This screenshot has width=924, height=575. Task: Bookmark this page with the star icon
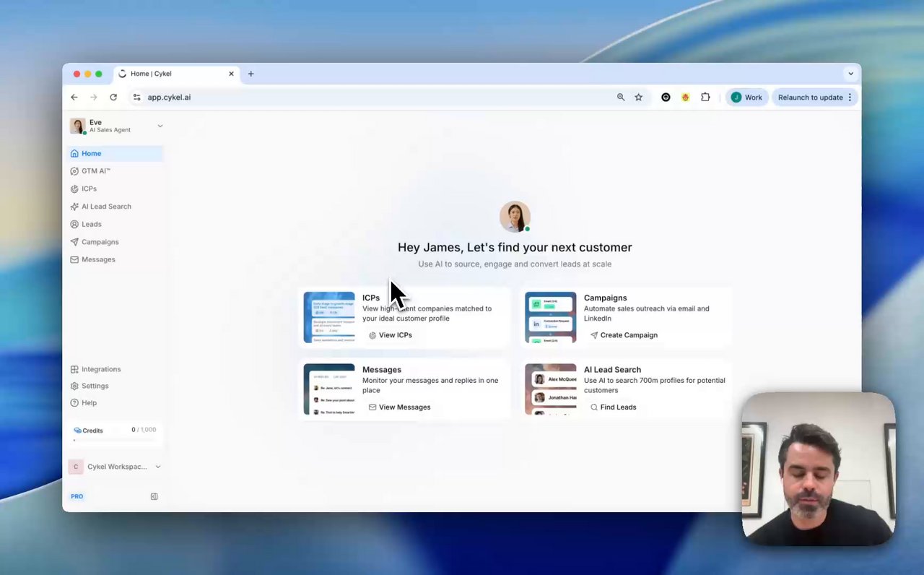(639, 98)
